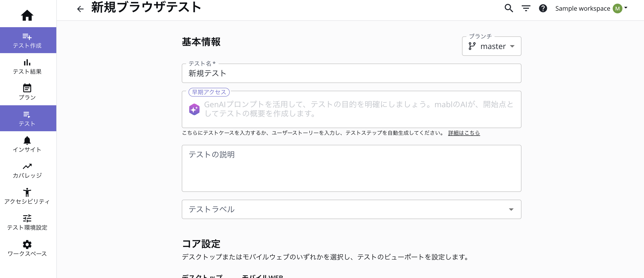Click the 基本情報 heading
This screenshot has height=278, width=644.
(x=201, y=42)
